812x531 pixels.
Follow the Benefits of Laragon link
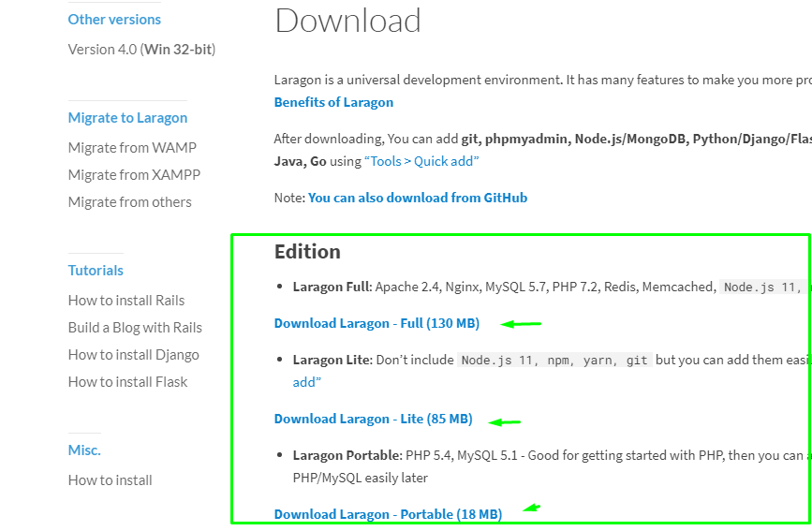tap(333, 102)
